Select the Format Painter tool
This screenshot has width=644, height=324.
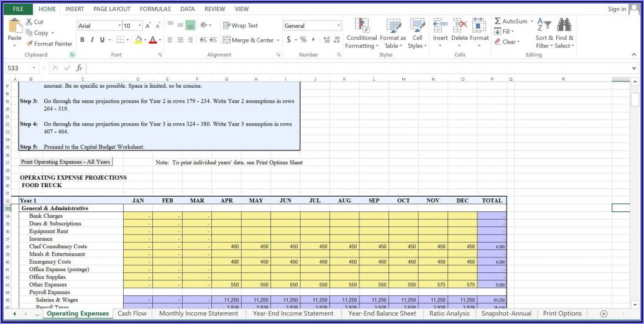(49, 44)
